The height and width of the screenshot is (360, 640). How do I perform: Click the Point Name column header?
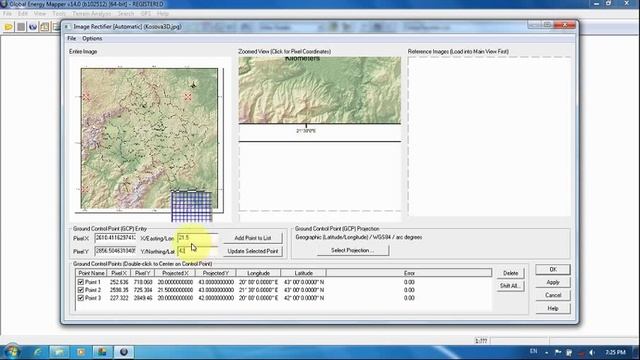92,273
